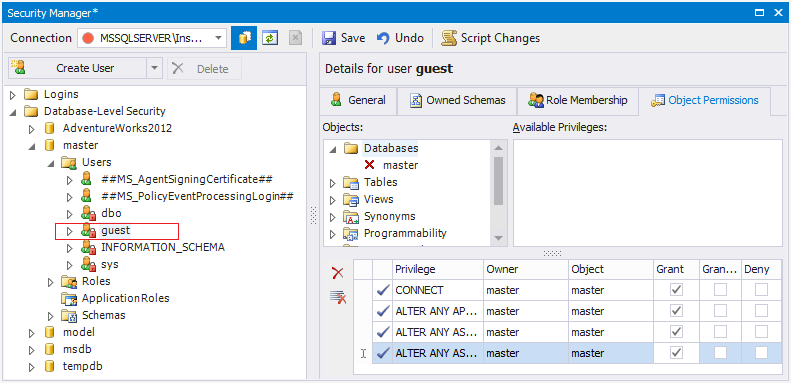
Task: Toggle Grant with option checkbox in ALTER ANY AP... row
Action: [x=720, y=311]
